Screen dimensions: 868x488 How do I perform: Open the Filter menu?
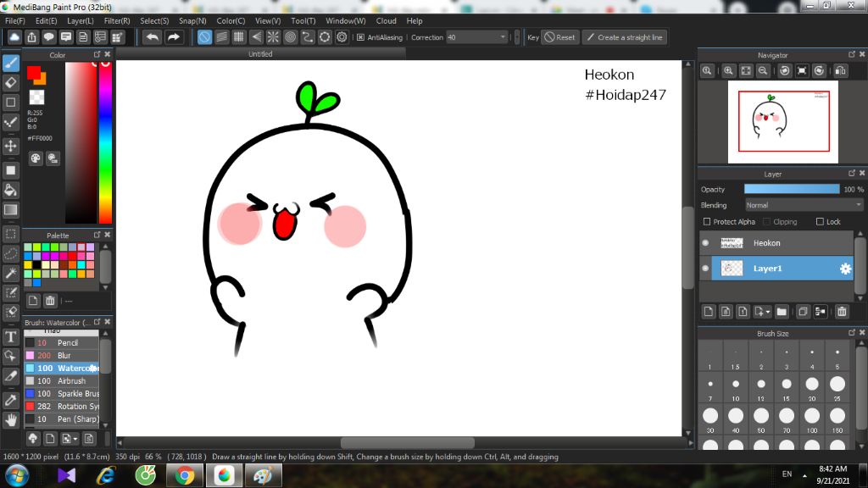click(117, 21)
